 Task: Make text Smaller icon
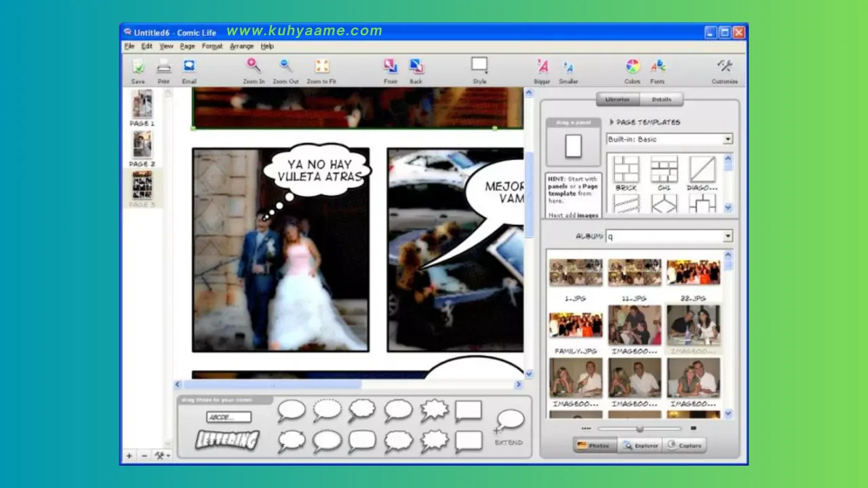pos(568,66)
